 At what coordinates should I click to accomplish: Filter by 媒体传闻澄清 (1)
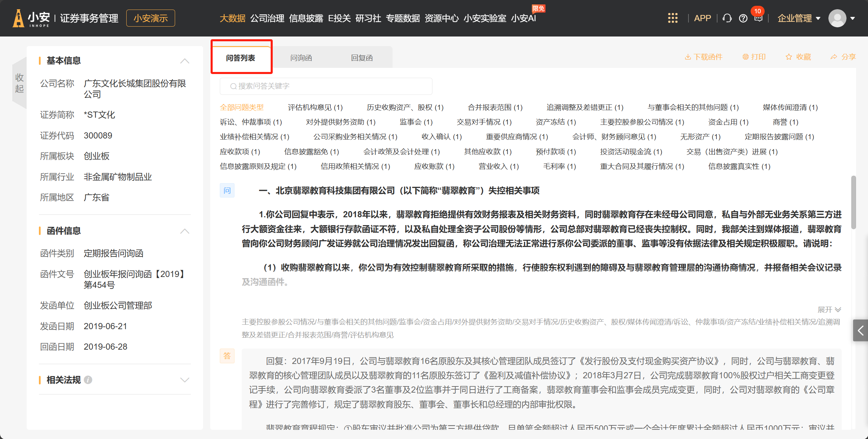pyautogui.click(x=790, y=107)
